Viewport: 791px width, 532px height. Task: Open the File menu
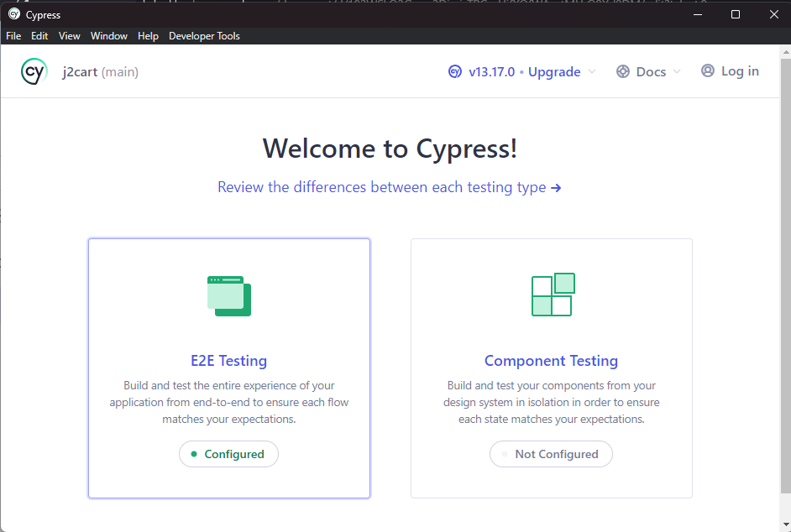click(13, 36)
